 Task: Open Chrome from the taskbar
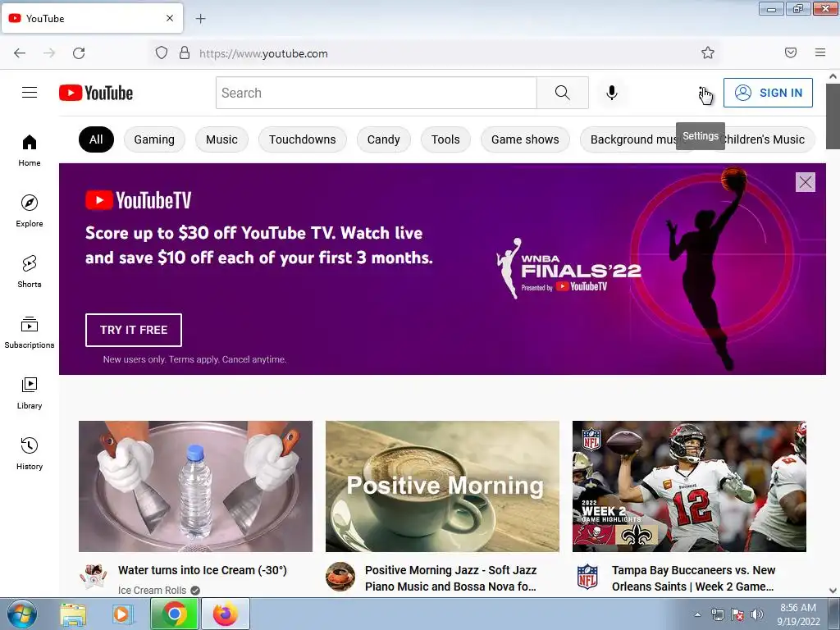[175, 614]
